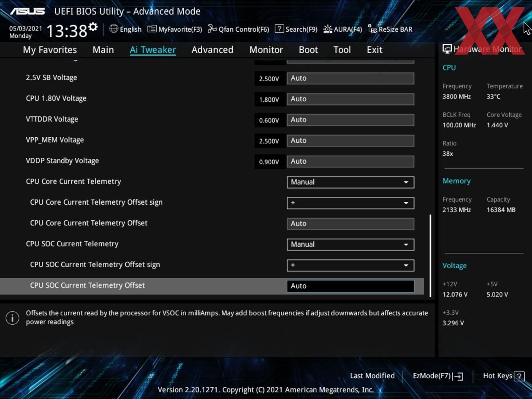Viewport: 532px width, 399px height.
Task: Expand CPU SOC Current Telemetry dropdown
Action: (350, 244)
